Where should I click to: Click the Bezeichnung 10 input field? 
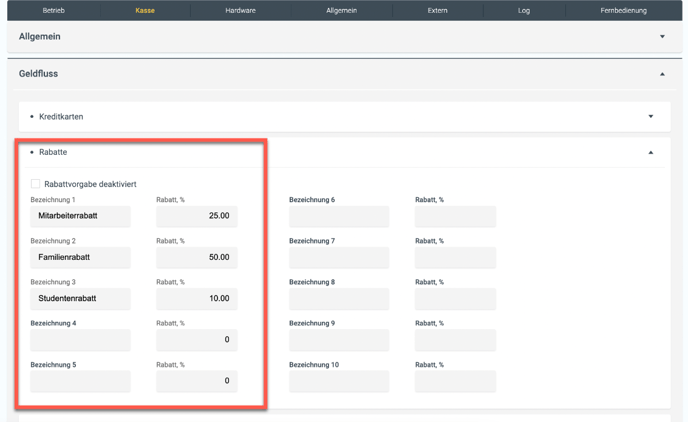coord(339,381)
